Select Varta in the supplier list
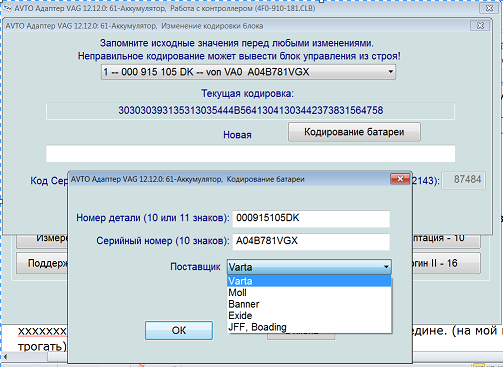The width and height of the screenshot is (503, 367). pyautogui.click(x=309, y=281)
